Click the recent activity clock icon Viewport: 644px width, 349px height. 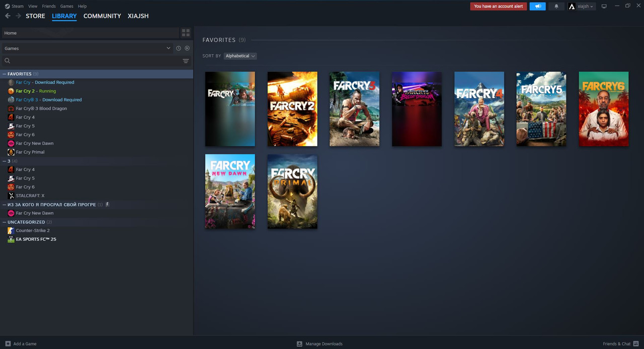pos(178,48)
